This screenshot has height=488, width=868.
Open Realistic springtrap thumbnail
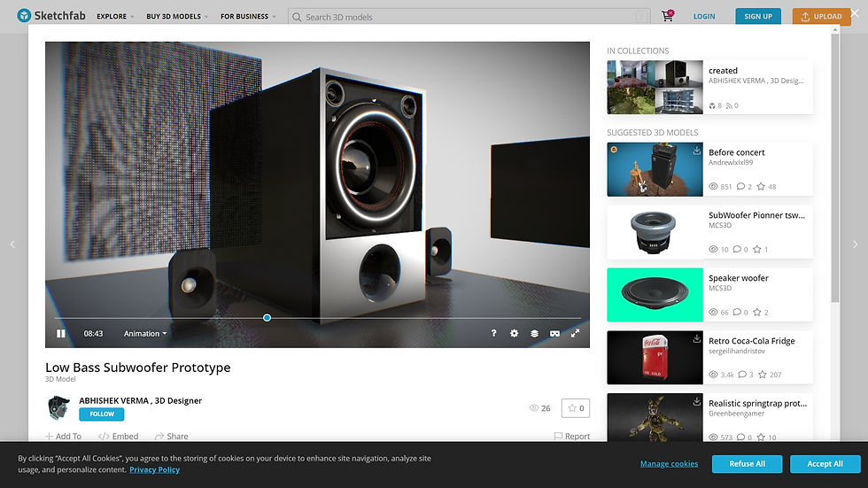pyautogui.click(x=655, y=417)
